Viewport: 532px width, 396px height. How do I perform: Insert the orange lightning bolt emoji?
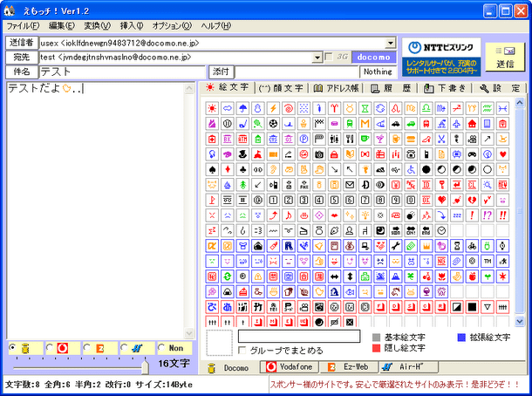tap(273, 108)
